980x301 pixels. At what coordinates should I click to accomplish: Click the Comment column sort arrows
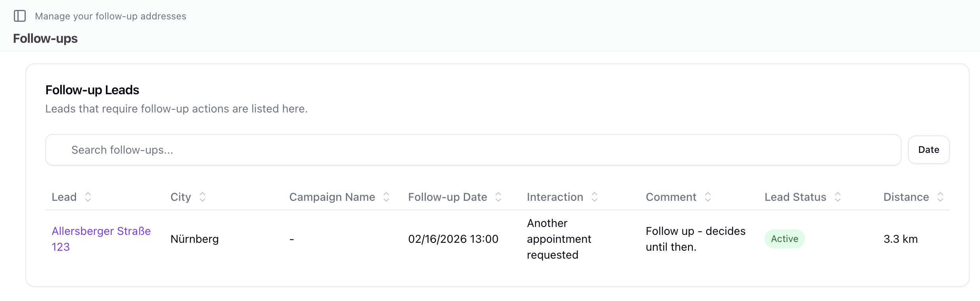(x=708, y=197)
